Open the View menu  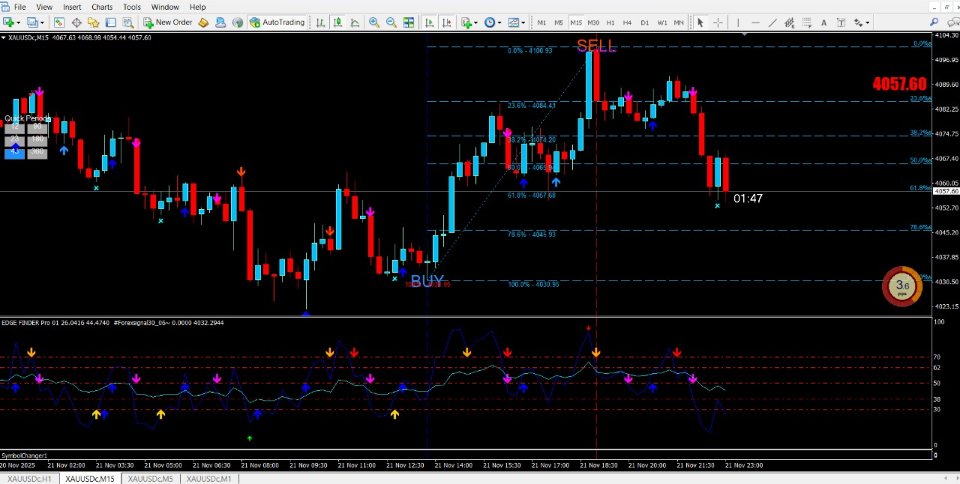(44, 7)
